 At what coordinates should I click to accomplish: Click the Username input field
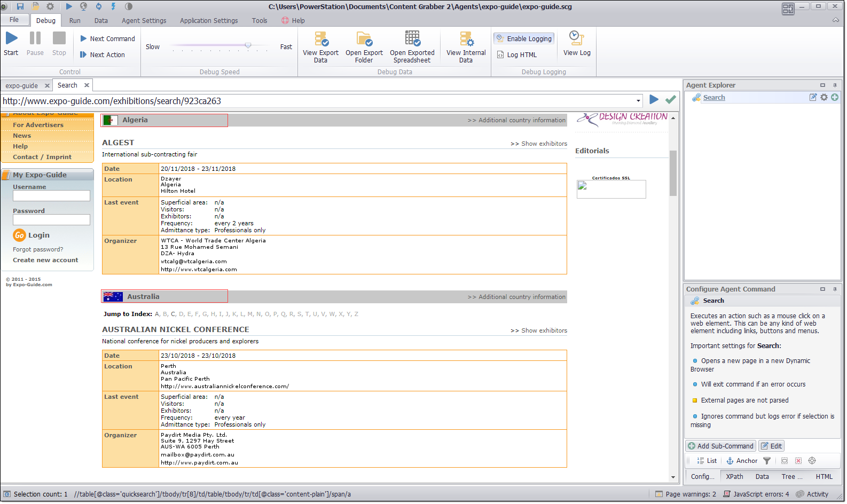[51, 196]
